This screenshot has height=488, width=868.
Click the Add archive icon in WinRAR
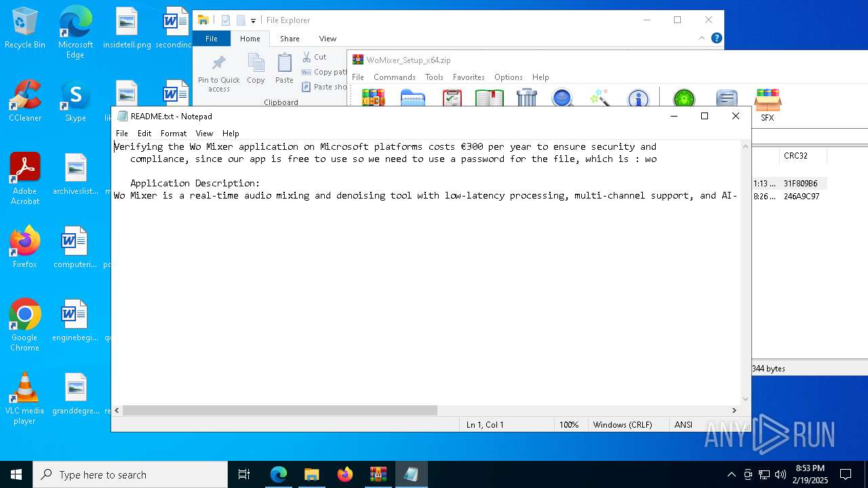373,98
